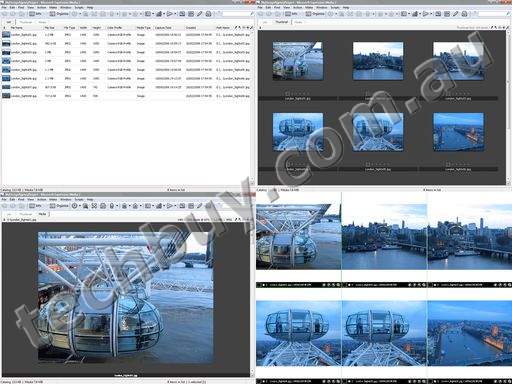Select the Parliament at dusk thumbnail in thumbnail view
This screenshot has height=384, width=512.
pyautogui.click(x=458, y=132)
